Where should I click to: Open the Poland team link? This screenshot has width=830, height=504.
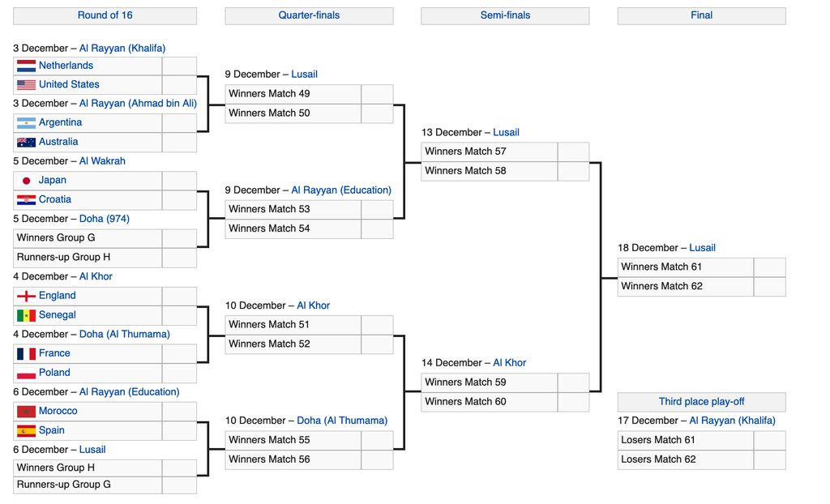tap(54, 373)
